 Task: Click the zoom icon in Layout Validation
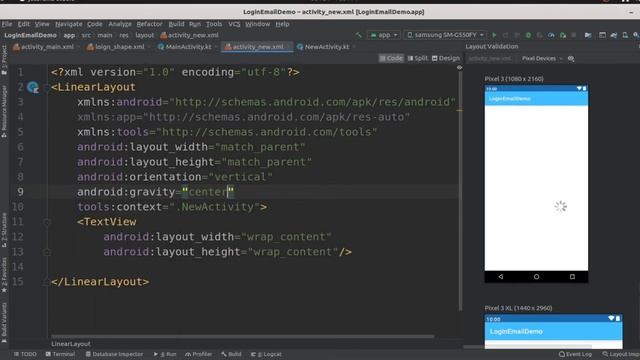pos(571,59)
